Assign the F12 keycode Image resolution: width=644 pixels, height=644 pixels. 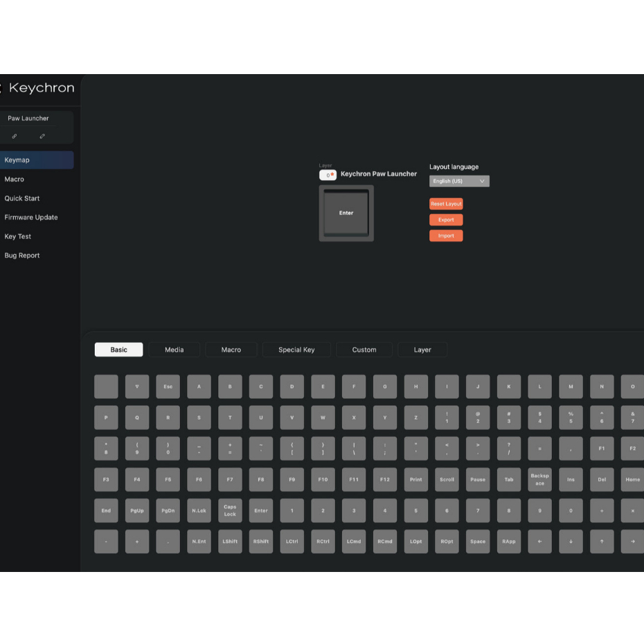[385, 480]
